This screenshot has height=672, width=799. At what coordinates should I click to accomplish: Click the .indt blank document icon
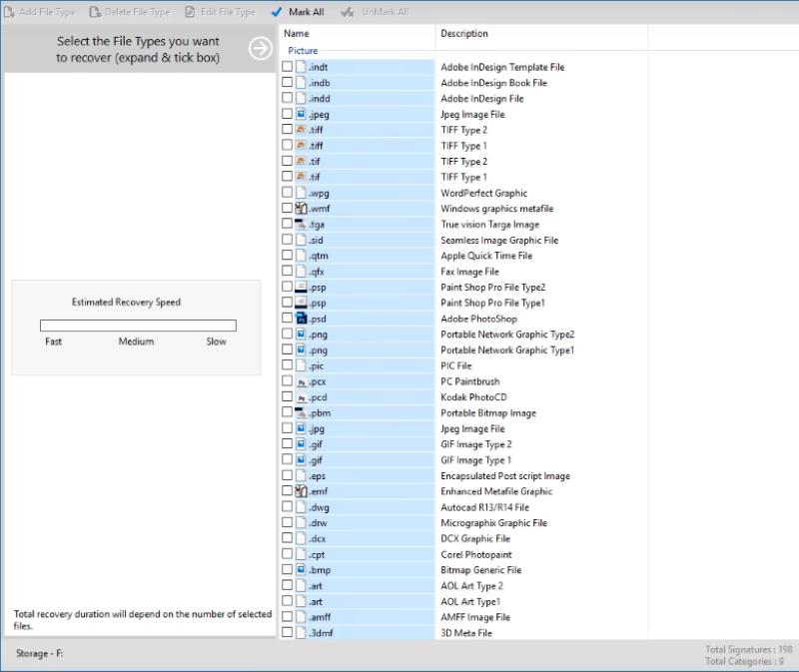pyautogui.click(x=301, y=67)
